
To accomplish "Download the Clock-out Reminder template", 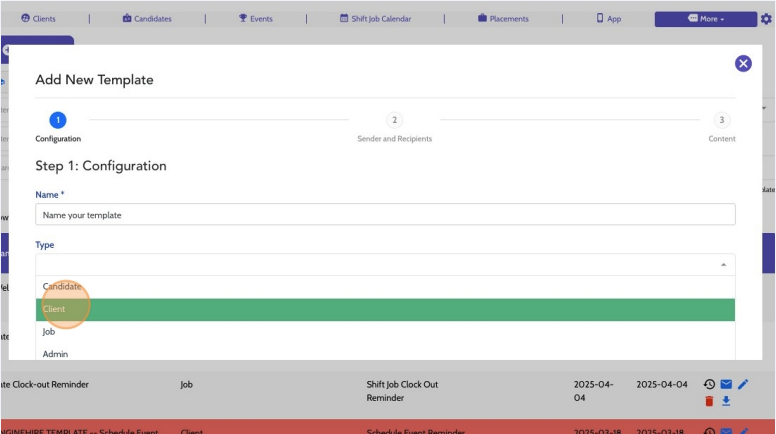I will (x=726, y=401).
